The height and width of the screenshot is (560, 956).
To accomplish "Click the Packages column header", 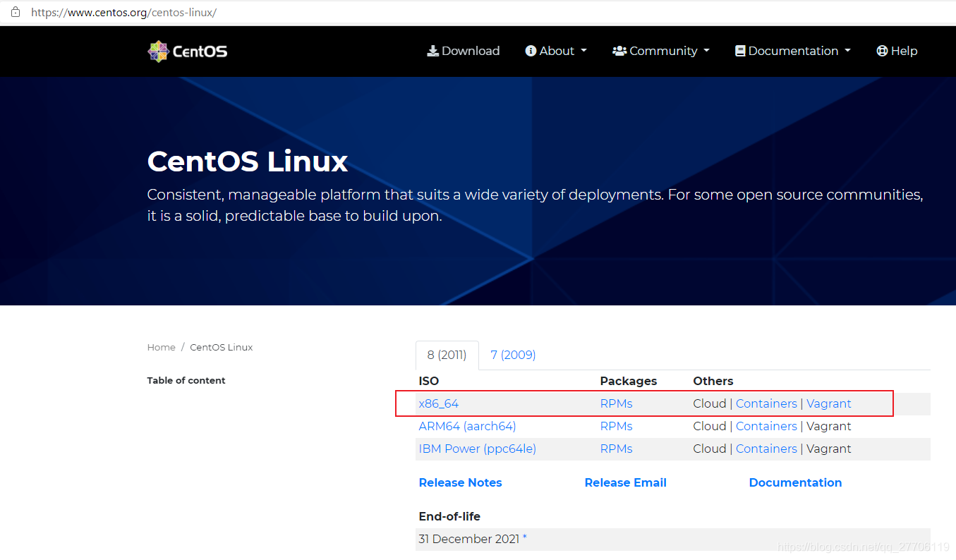I will coord(628,381).
